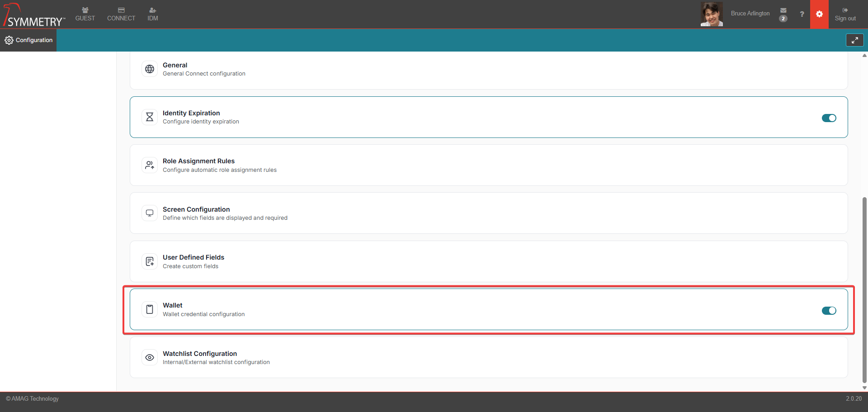Click the eye icon for Watchlist Configuration

click(x=150, y=358)
